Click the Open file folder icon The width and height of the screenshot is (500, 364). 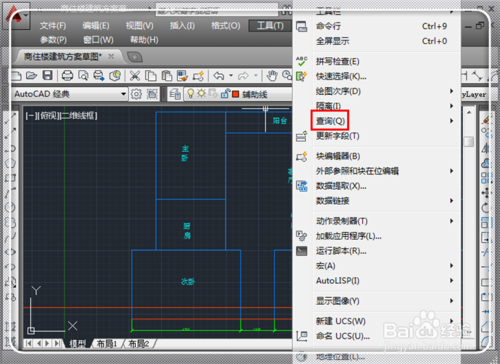31,76
